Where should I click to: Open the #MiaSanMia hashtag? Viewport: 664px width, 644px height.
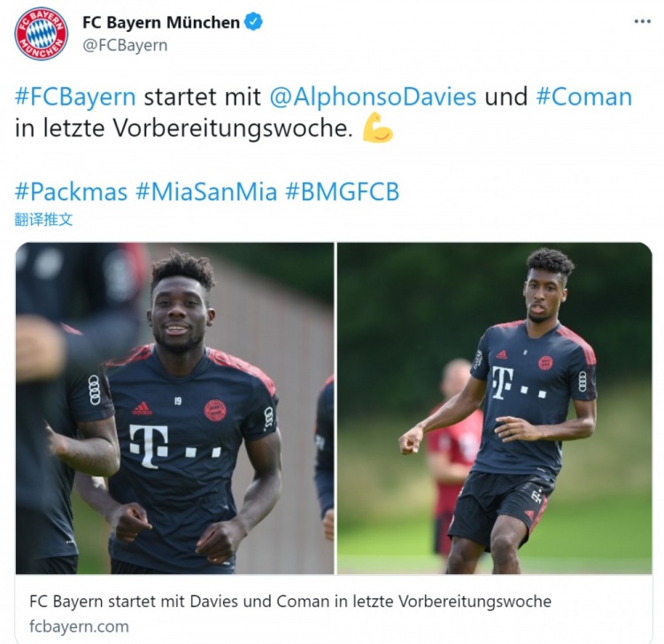tap(206, 191)
